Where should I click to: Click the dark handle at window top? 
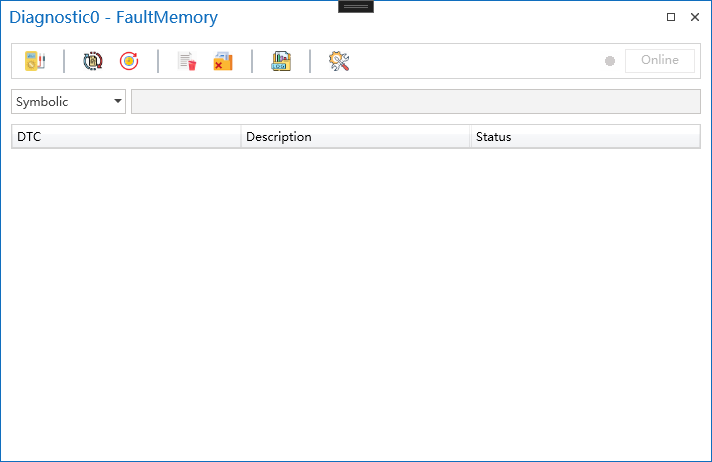(356, 6)
